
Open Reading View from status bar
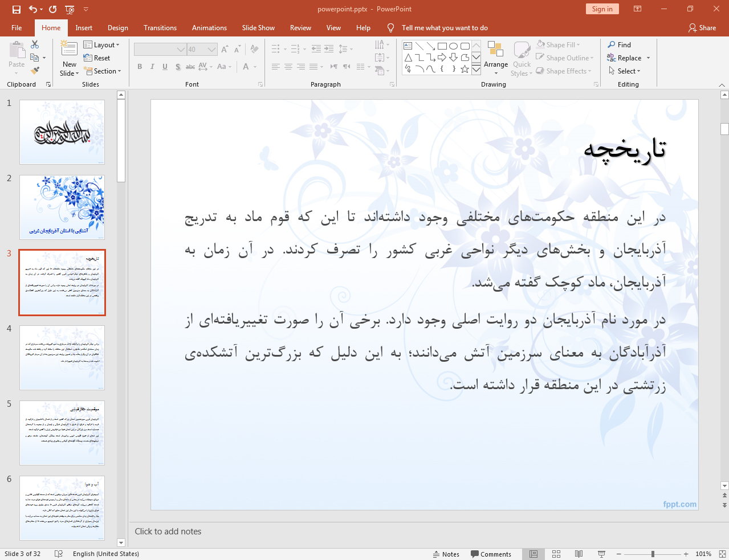point(579,554)
